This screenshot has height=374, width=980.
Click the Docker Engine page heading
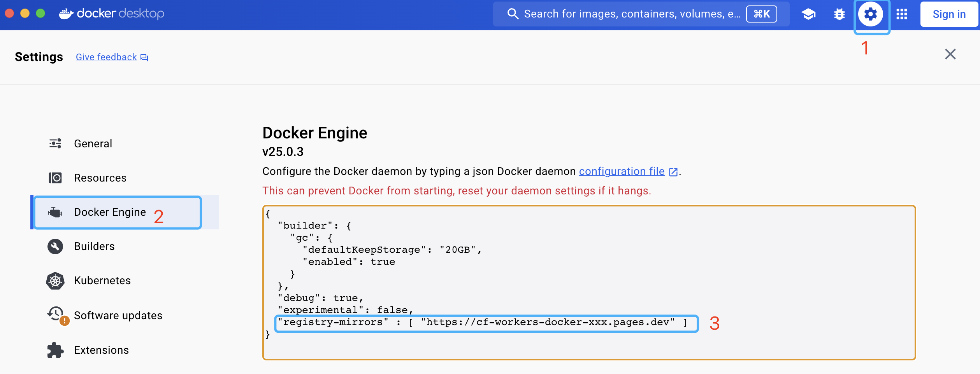click(314, 133)
